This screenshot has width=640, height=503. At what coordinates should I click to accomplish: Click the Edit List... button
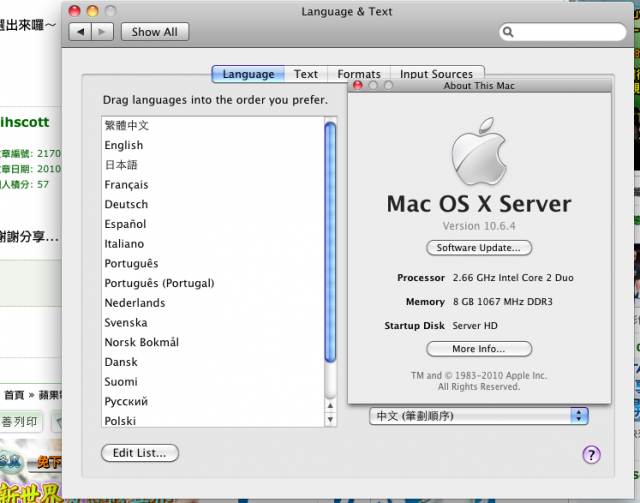pyautogui.click(x=140, y=453)
